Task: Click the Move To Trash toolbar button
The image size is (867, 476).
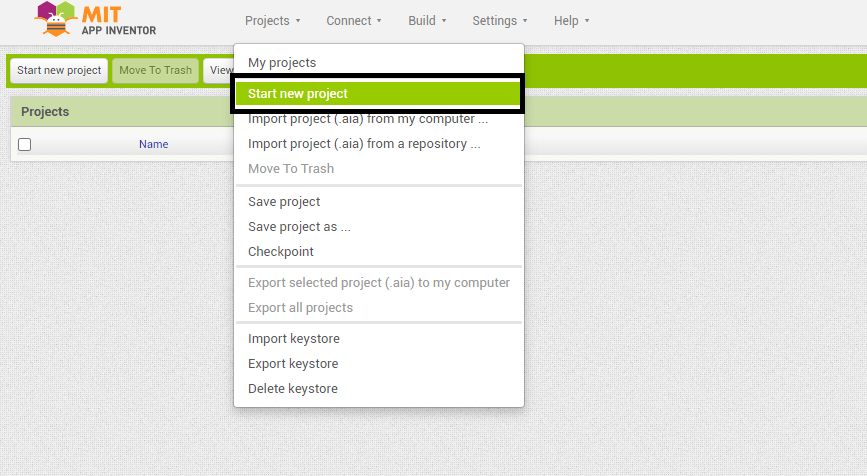Action: click(x=155, y=71)
